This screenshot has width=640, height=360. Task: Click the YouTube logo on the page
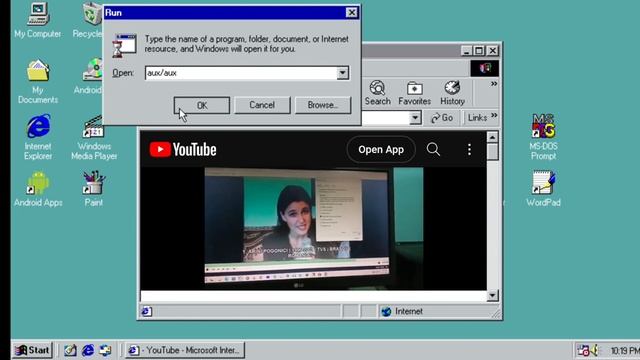[x=183, y=150]
